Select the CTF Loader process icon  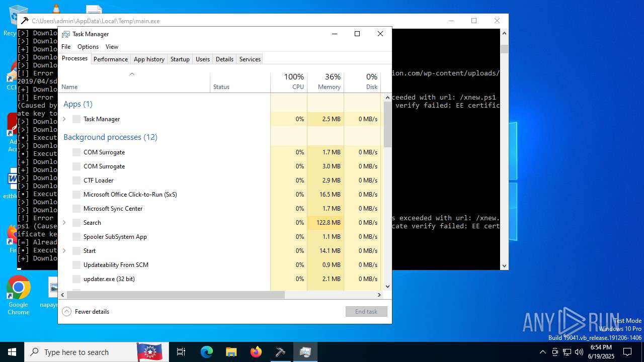76,180
